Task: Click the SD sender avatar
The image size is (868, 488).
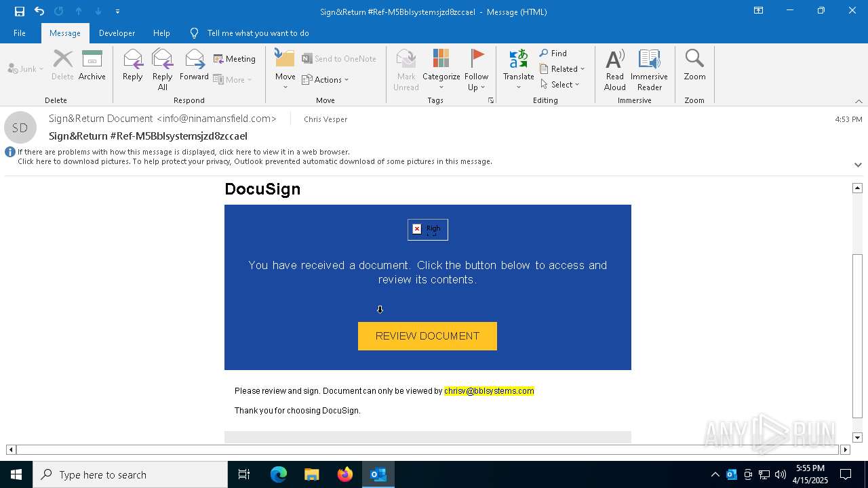Action: point(20,127)
